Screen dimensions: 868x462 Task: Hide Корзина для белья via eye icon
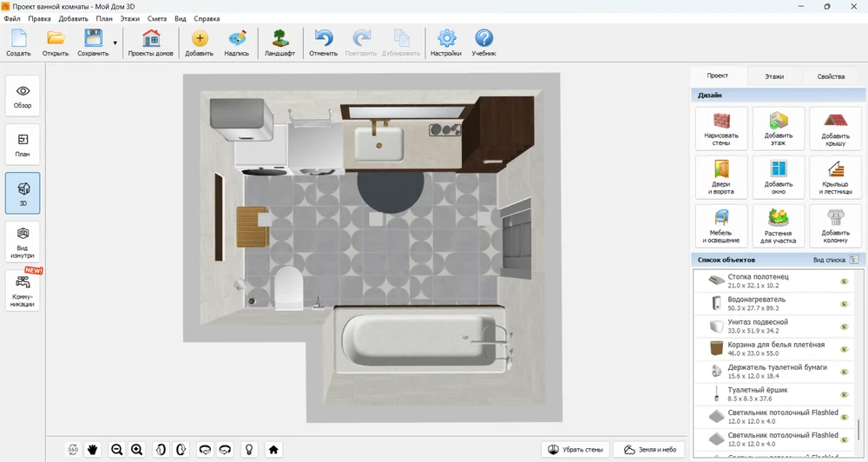pyautogui.click(x=845, y=349)
